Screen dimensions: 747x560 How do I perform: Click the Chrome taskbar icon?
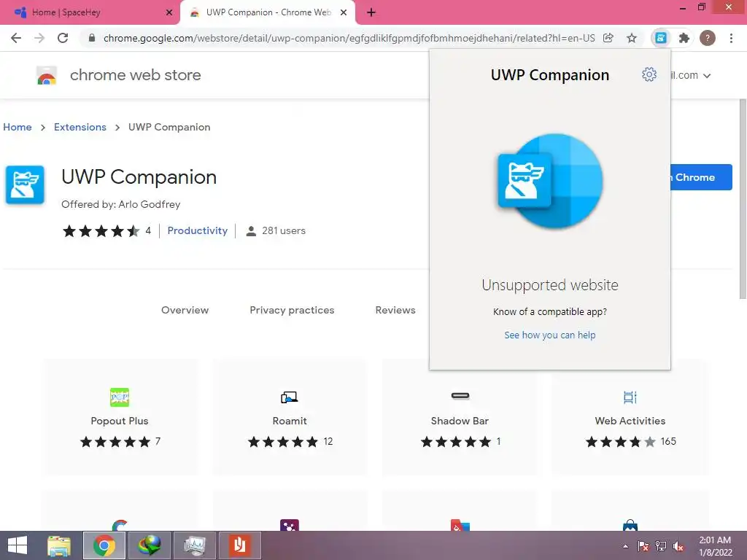[x=104, y=545]
